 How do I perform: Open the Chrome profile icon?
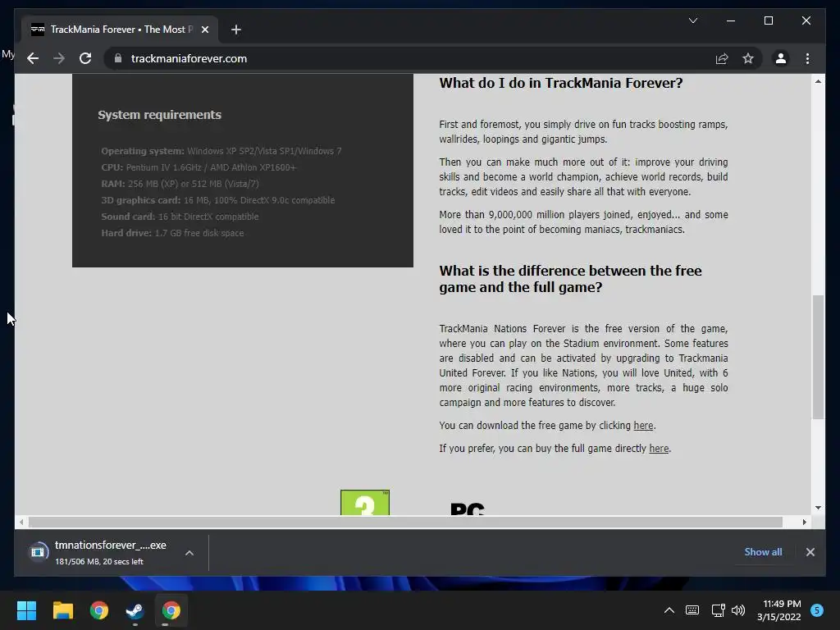781,58
